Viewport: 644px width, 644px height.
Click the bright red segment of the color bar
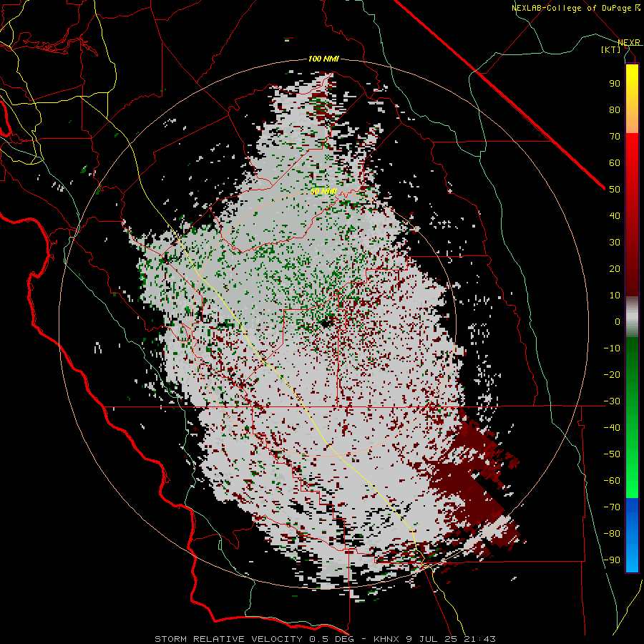tap(632, 150)
